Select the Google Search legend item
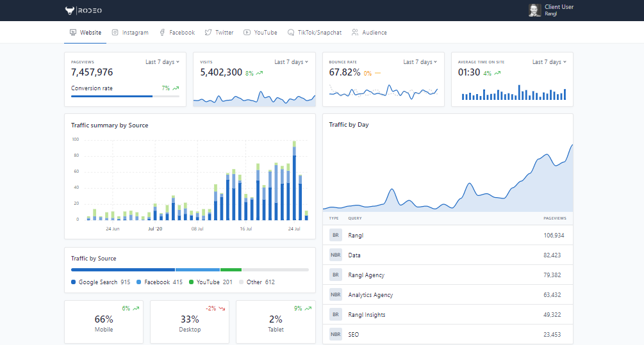Screen dimensions: 644x345 [x=101, y=282]
